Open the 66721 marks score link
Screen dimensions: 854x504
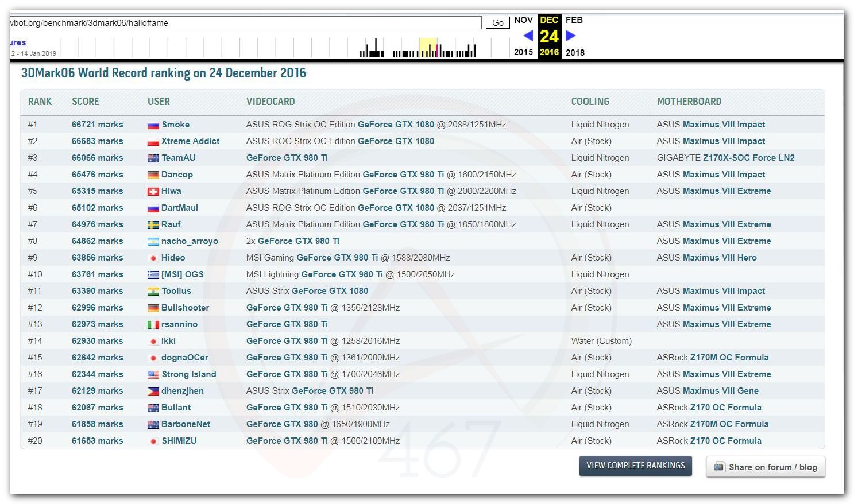pyautogui.click(x=98, y=125)
